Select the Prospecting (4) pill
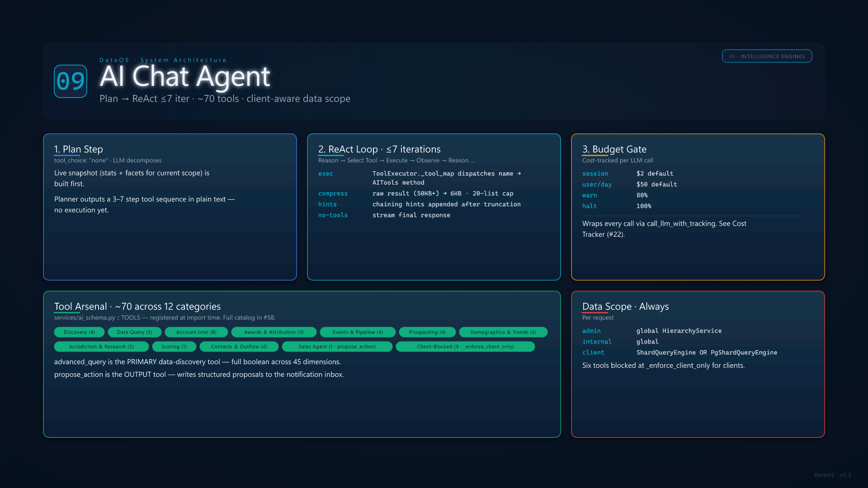This screenshot has height=488, width=868. (x=427, y=332)
